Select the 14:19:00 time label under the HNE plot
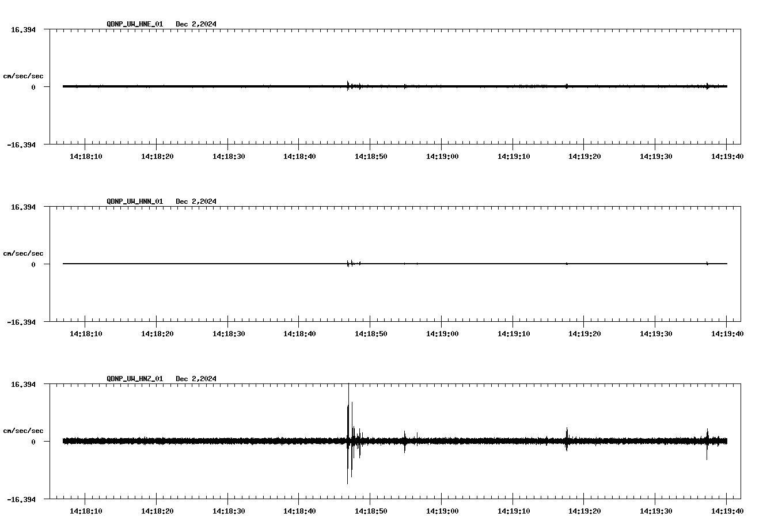782x532 pixels. click(442, 156)
